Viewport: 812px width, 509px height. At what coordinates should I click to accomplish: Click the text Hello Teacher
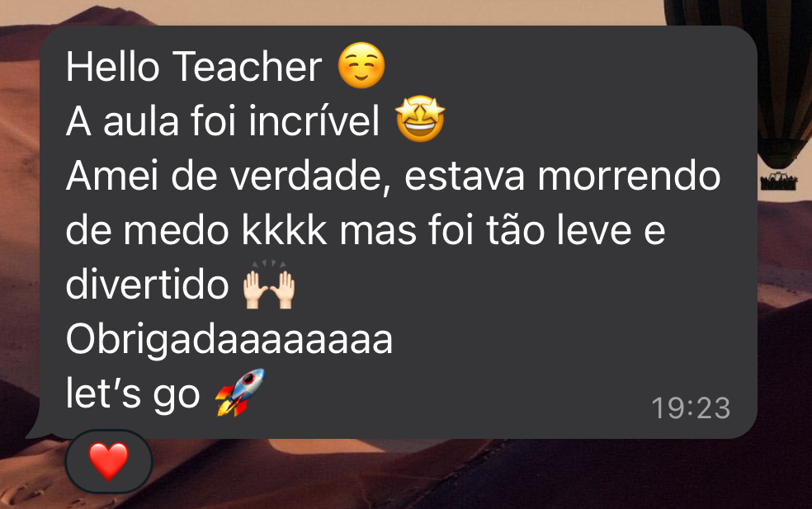[x=194, y=67]
